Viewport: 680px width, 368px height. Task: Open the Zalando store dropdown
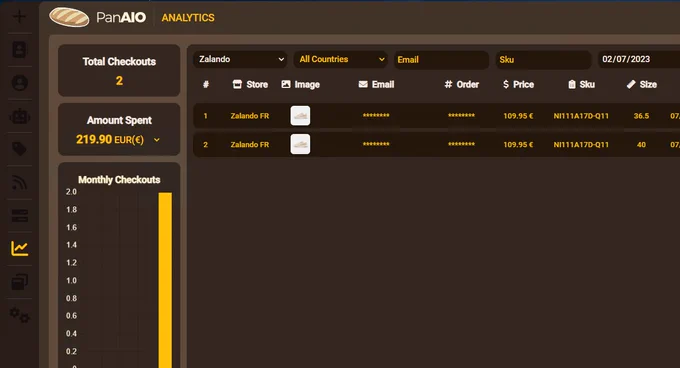(x=241, y=59)
